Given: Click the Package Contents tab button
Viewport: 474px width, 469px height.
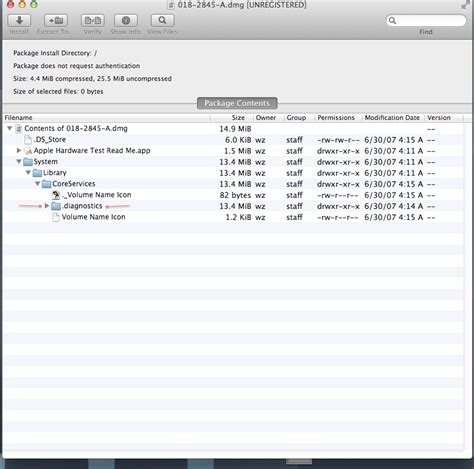Looking at the screenshot, I should tap(237, 103).
